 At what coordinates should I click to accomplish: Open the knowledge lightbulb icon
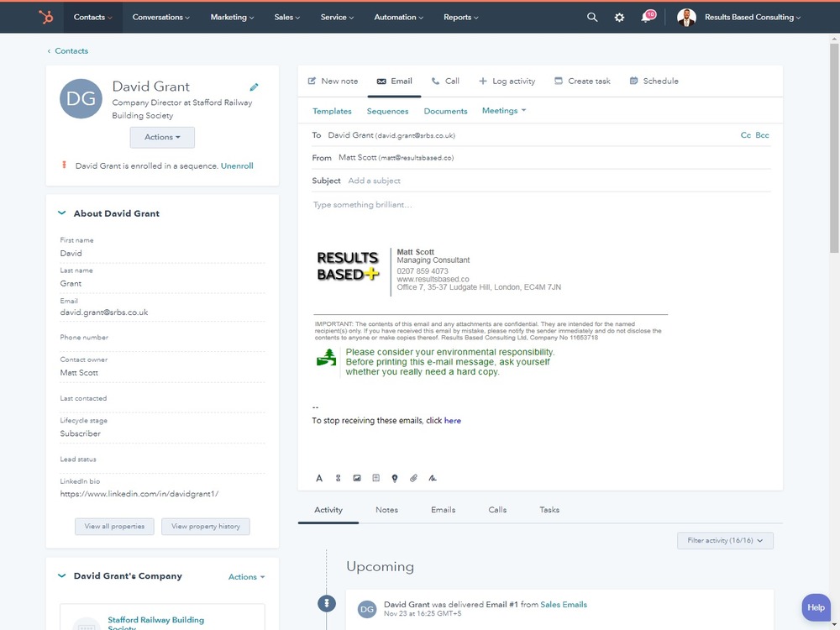coord(395,479)
